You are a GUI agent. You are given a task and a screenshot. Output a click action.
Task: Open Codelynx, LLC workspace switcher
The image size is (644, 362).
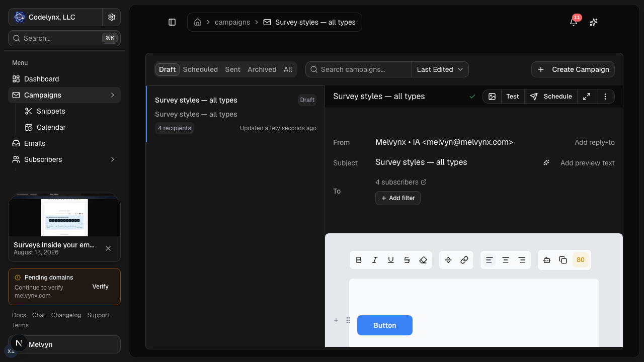click(55, 17)
